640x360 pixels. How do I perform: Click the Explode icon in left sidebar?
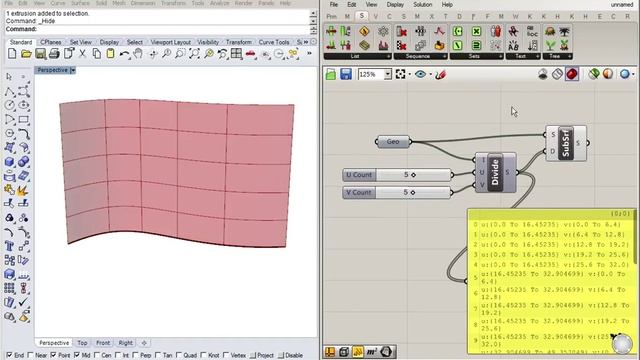click(22, 190)
